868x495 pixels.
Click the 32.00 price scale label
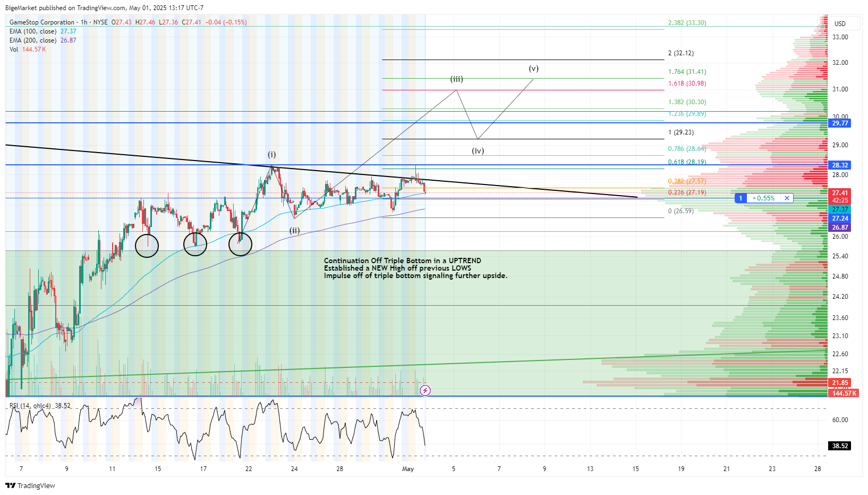pyautogui.click(x=840, y=63)
